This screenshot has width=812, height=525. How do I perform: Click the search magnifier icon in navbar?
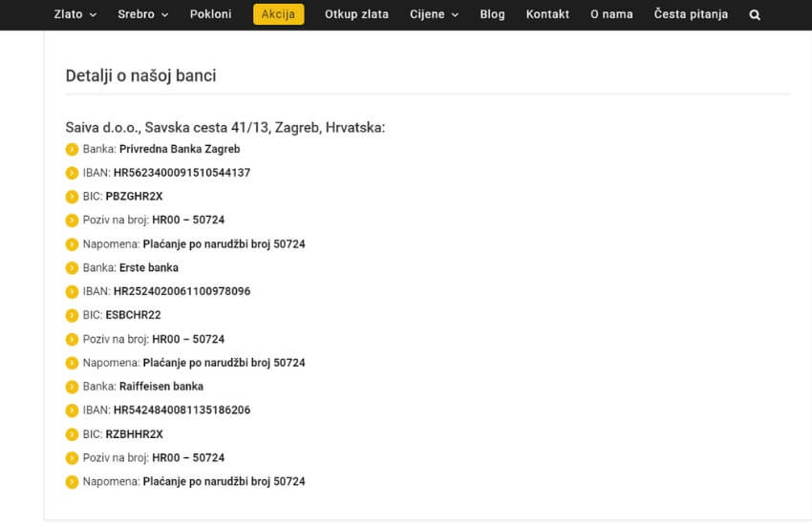click(x=755, y=15)
